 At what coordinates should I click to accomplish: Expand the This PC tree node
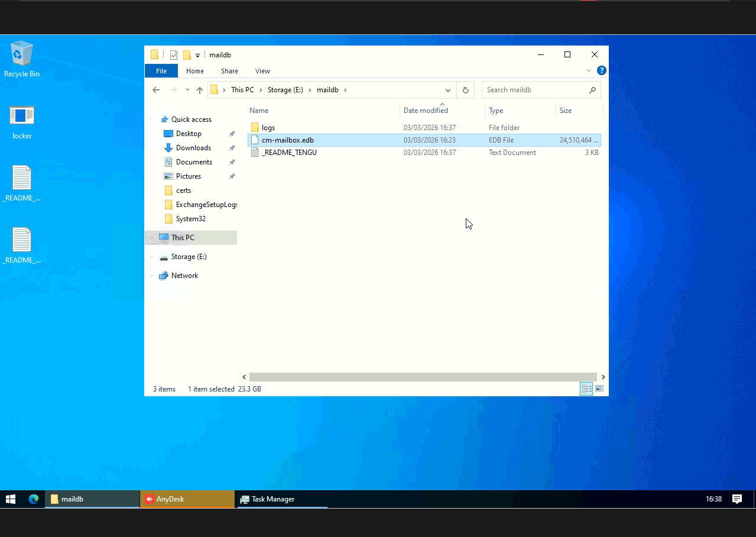152,238
